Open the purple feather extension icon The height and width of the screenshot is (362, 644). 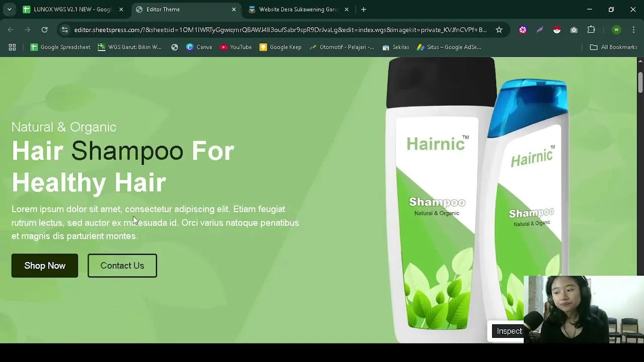click(540, 30)
